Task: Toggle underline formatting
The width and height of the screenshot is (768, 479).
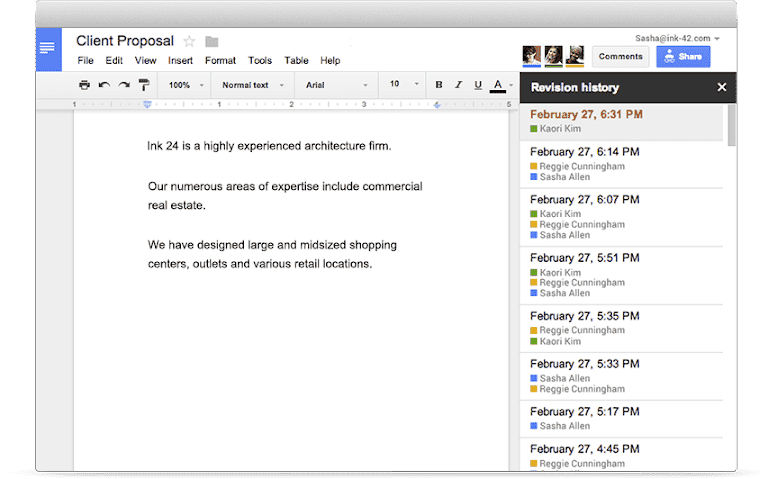Action: [x=478, y=85]
